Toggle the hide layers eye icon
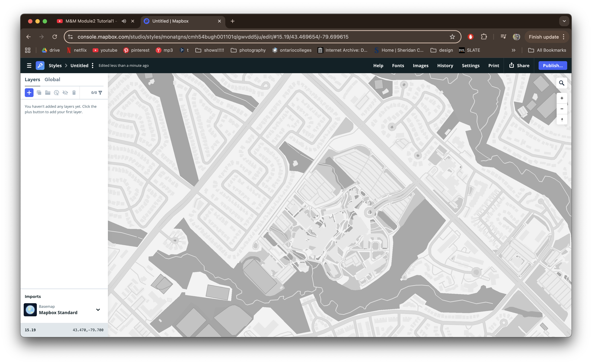This screenshot has width=592, height=364. (x=65, y=93)
